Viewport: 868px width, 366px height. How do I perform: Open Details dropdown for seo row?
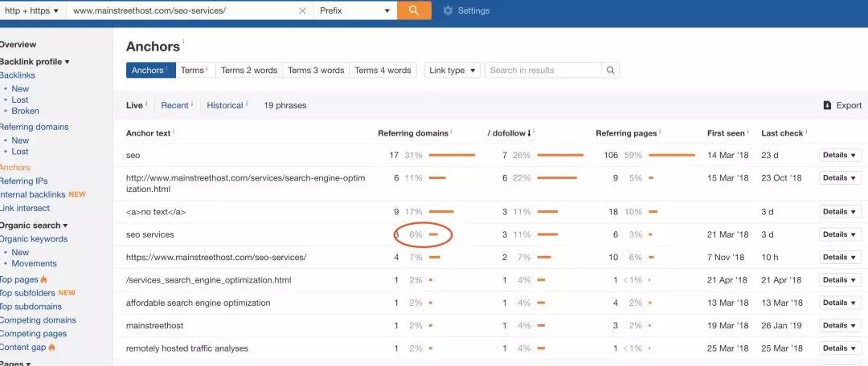[x=840, y=155]
